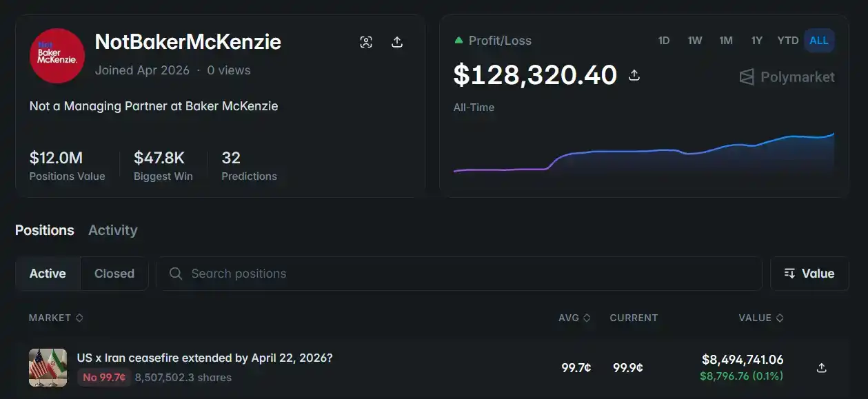Open US x Iran ceasefire market link
The width and height of the screenshot is (868, 399).
click(x=204, y=358)
